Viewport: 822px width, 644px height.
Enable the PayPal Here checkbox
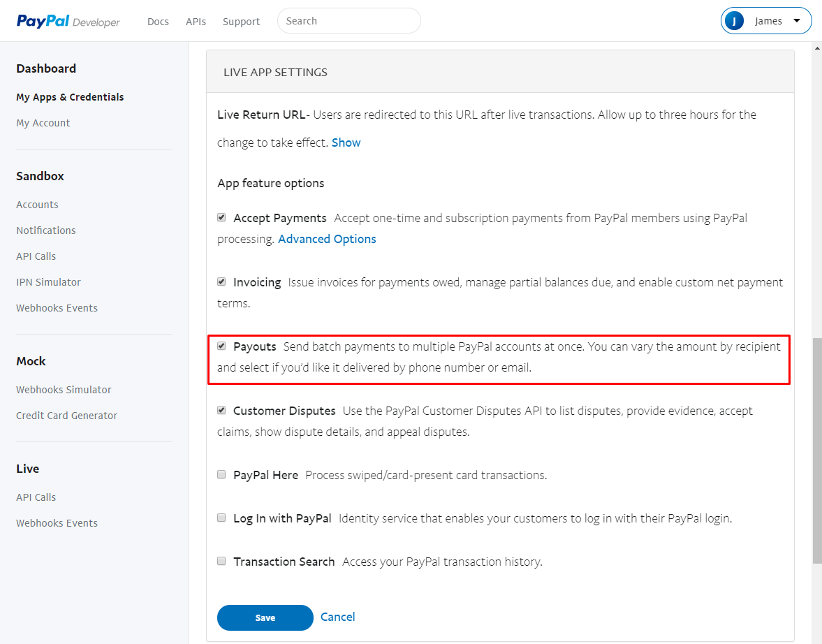point(222,474)
